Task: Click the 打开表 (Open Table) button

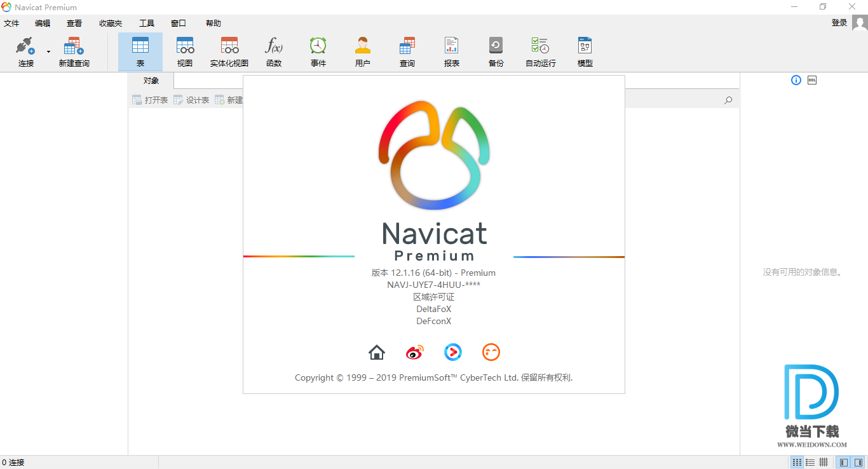Action: 150,100
